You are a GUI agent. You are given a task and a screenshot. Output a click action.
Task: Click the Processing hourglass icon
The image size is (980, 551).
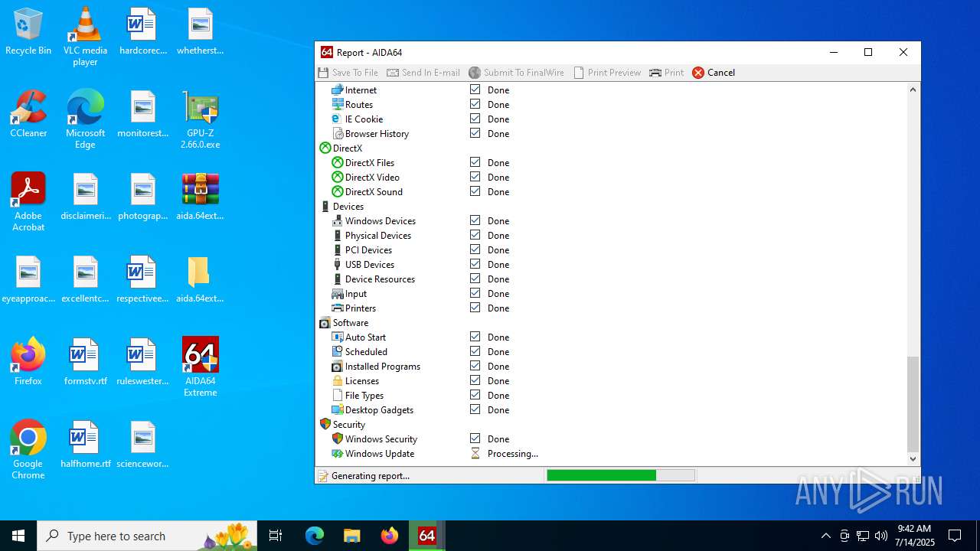[475, 453]
